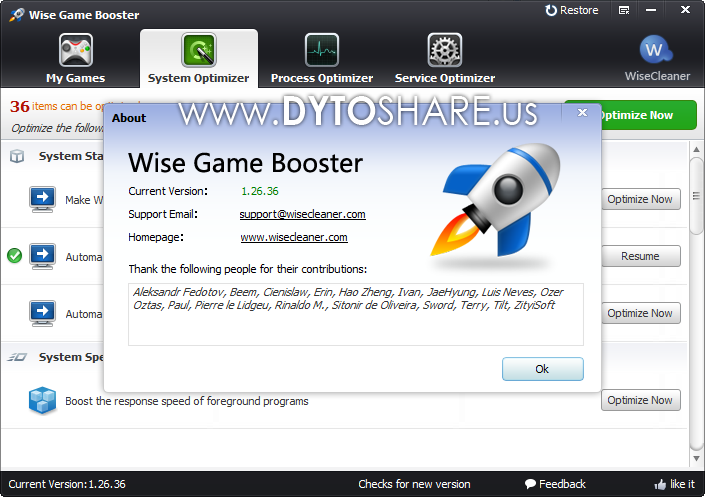705x497 pixels.
Task: Click scrollbar up arrow
Action: 696,149
